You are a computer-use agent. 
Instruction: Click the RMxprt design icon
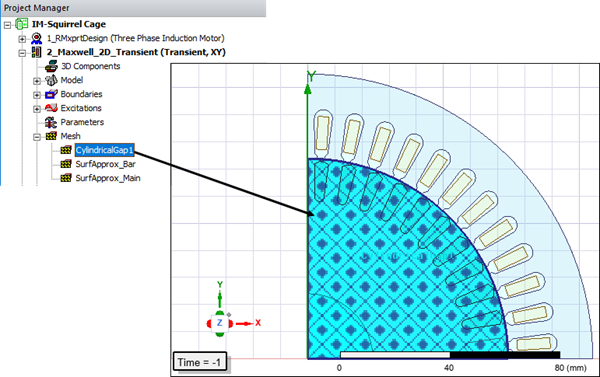point(36,38)
